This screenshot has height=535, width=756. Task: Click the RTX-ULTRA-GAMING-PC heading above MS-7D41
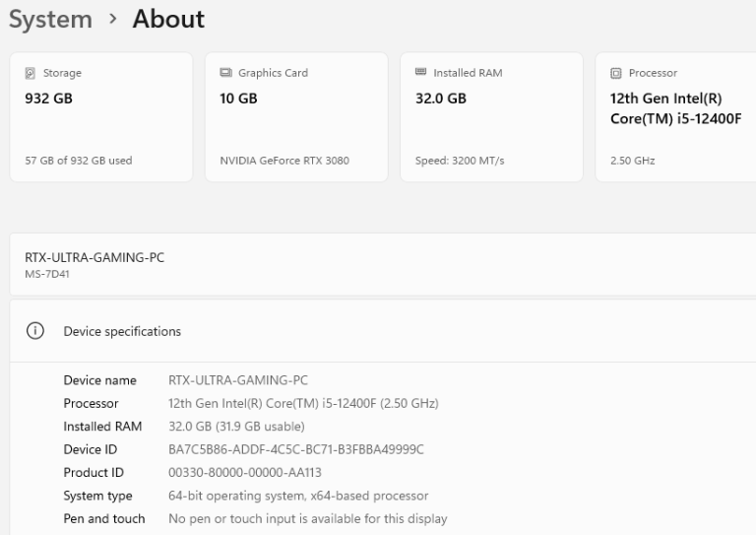[94, 257]
